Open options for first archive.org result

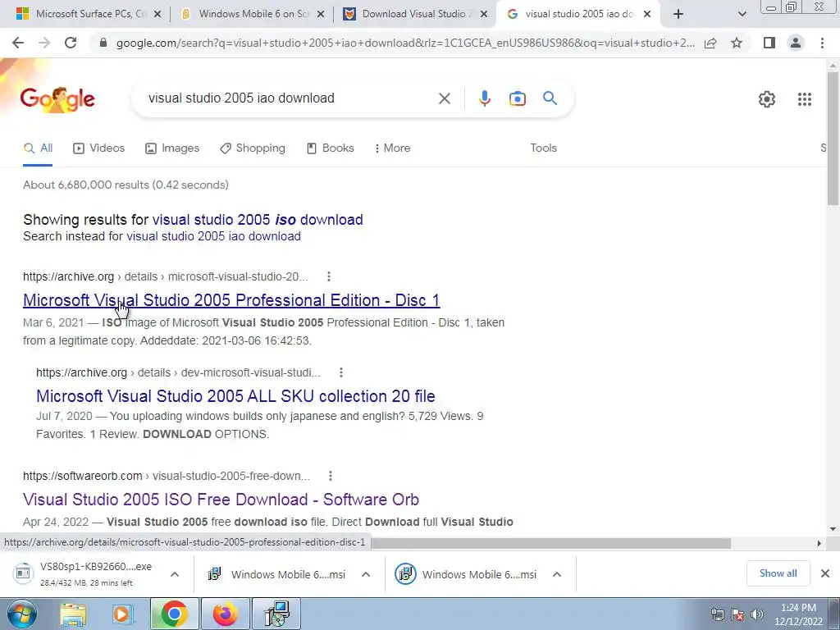click(328, 276)
